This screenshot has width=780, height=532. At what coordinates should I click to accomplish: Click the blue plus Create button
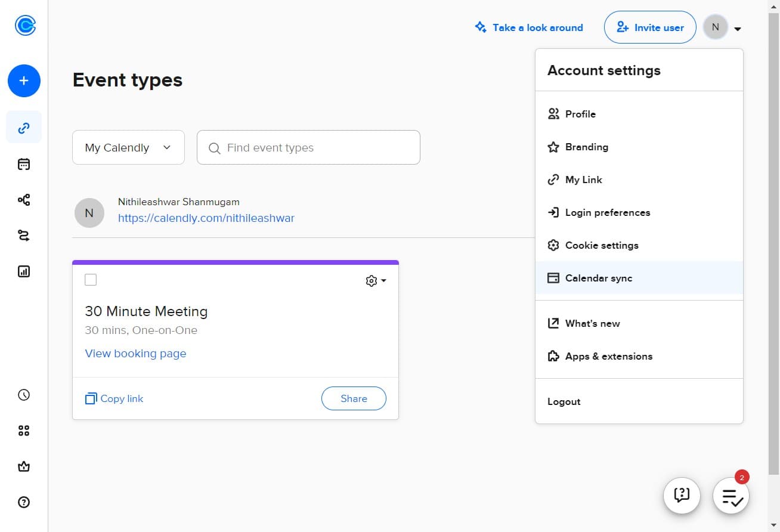pos(24,81)
